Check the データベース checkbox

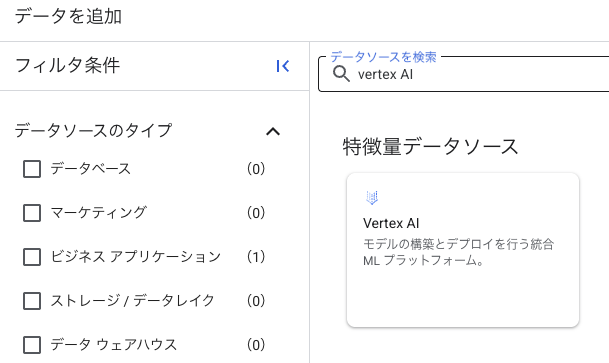click(x=32, y=169)
